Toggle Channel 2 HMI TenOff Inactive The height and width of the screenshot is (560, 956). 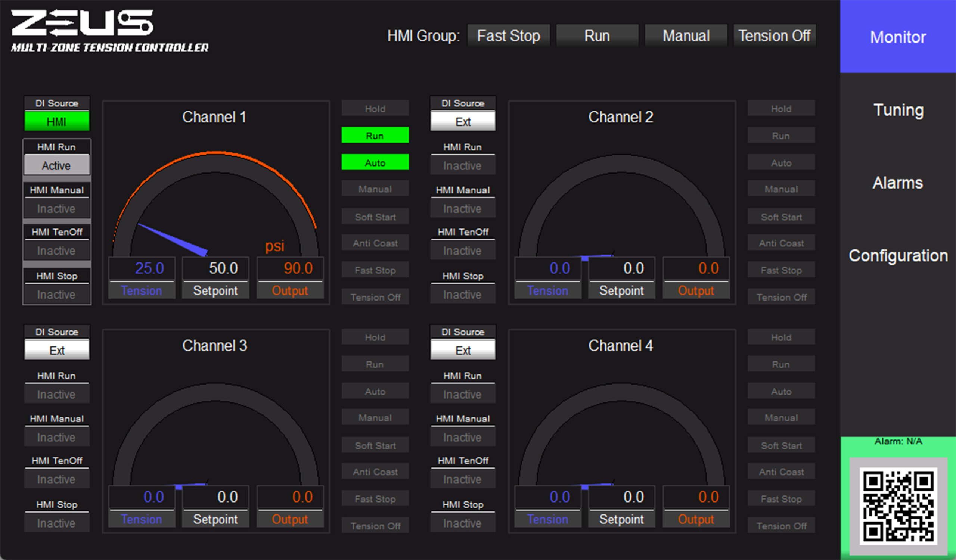click(463, 250)
